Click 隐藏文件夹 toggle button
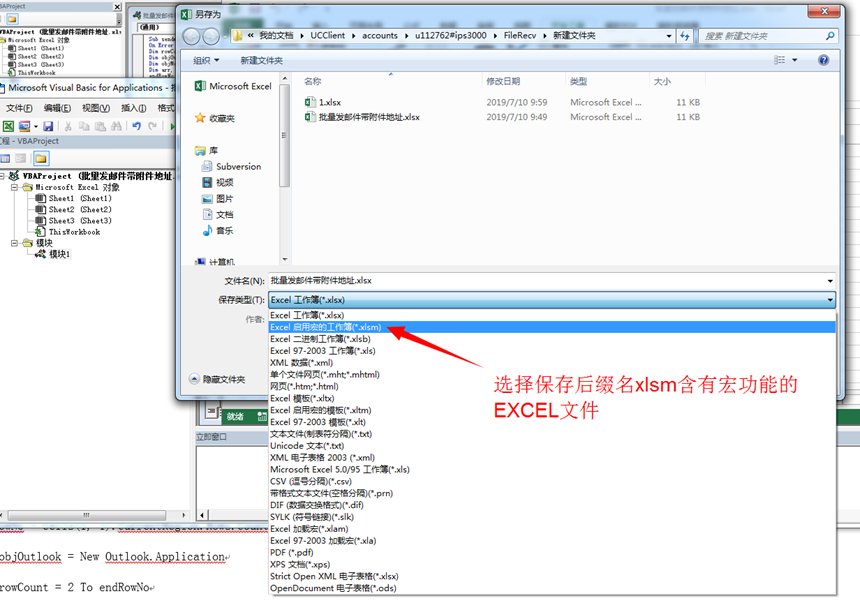860x603 pixels. [217, 379]
